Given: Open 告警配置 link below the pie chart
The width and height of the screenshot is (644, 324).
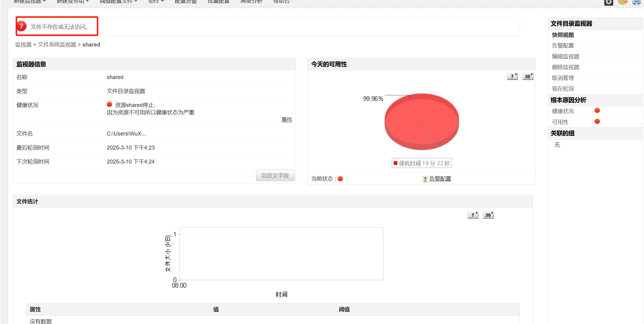Looking at the screenshot, I should [440, 179].
